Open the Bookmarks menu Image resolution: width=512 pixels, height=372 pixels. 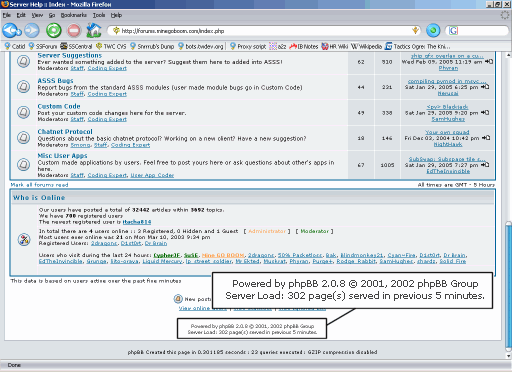pos(74,15)
